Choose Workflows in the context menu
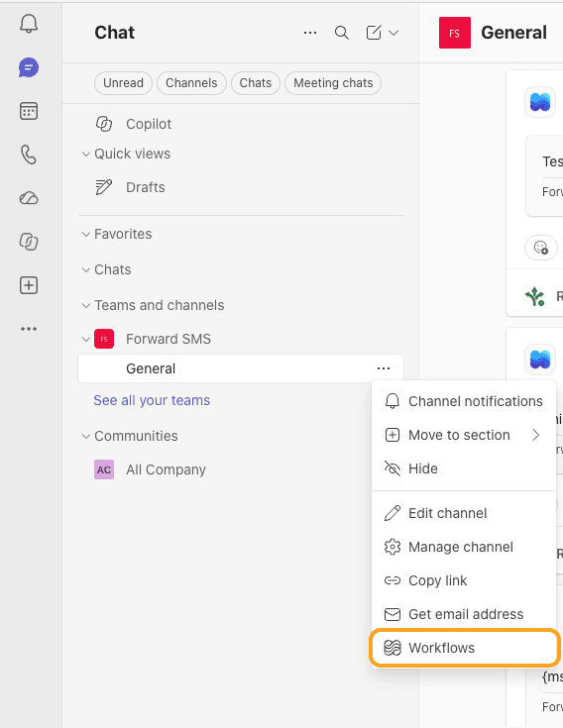The width and height of the screenshot is (563, 728). (x=465, y=648)
